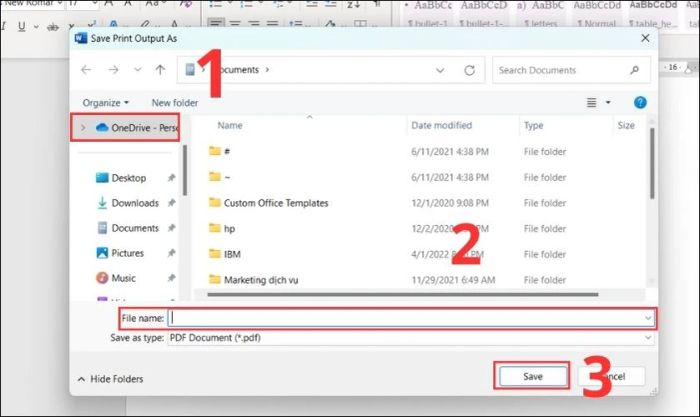The width and height of the screenshot is (700, 417).
Task: Open Music in the sidebar
Action: (x=116, y=278)
